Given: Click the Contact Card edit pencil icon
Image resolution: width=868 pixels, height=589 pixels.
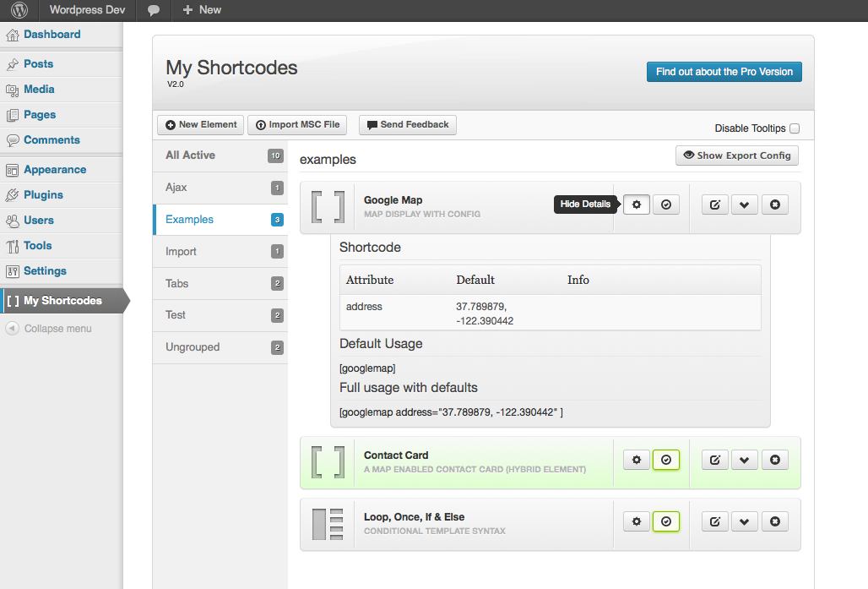Looking at the screenshot, I should tap(714, 460).
